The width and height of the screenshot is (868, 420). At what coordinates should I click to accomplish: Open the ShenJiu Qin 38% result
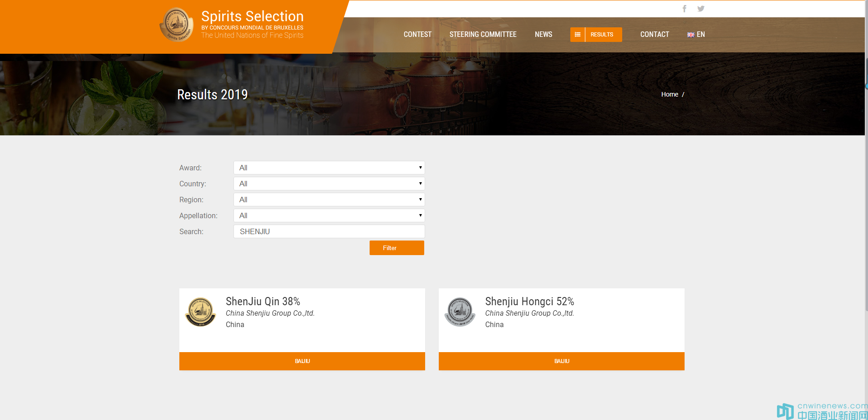pos(263,302)
